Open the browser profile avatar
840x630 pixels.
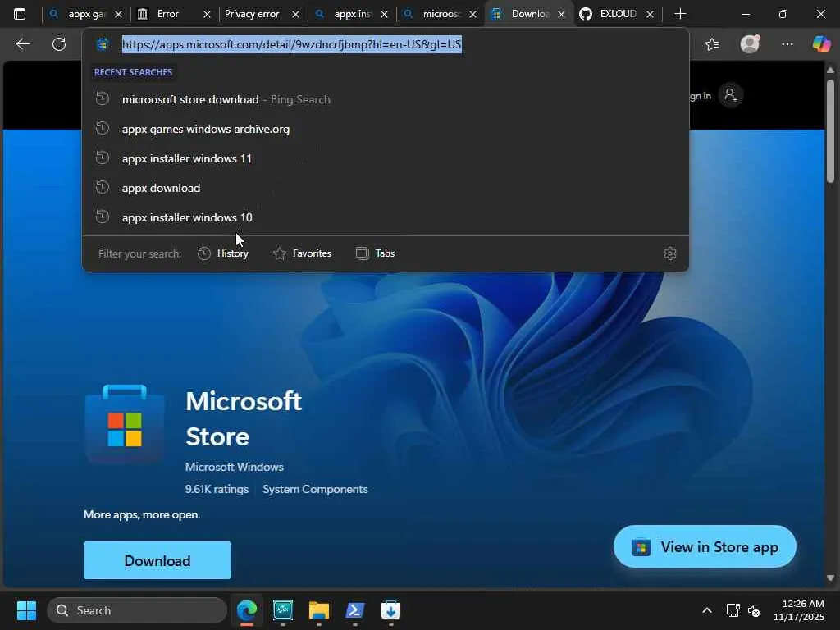(x=750, y=44)
